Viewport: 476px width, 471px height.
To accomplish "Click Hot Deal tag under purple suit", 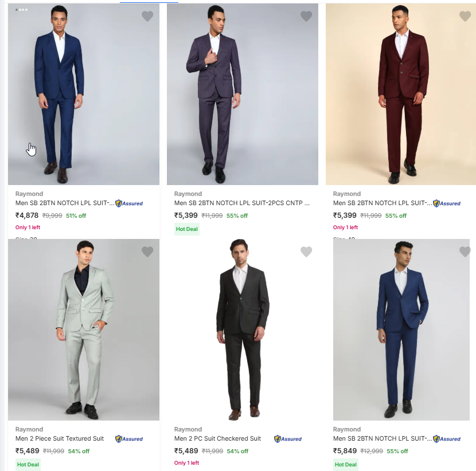I will click(186, 229).
